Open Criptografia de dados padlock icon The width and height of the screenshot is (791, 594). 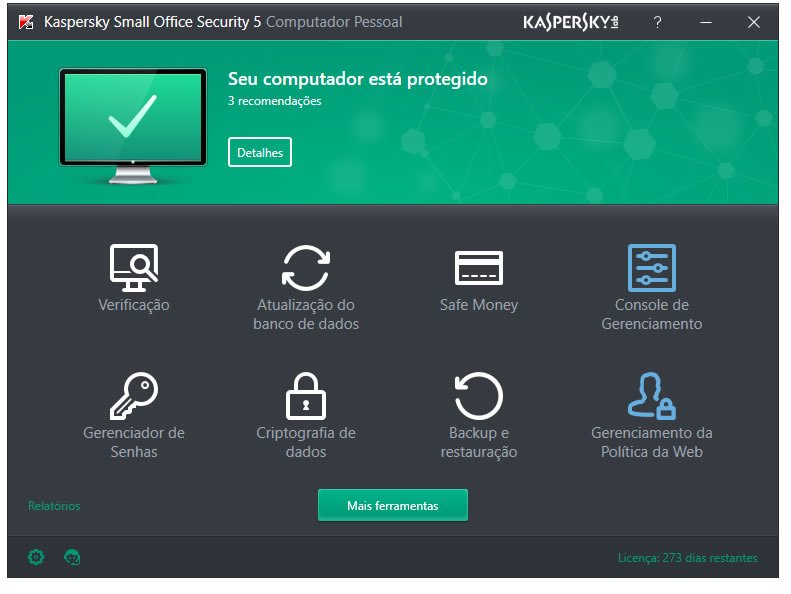pyautogui.click(x=306, y=396)
